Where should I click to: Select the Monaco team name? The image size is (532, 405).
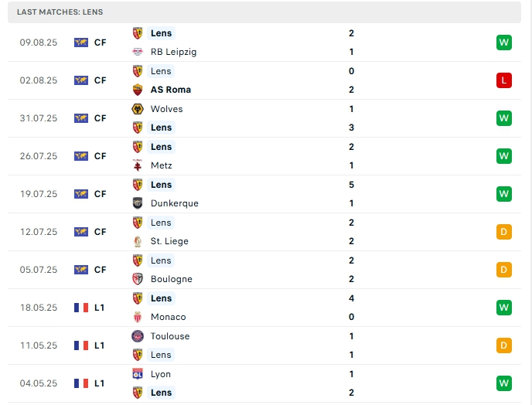(x=168, y=317)
